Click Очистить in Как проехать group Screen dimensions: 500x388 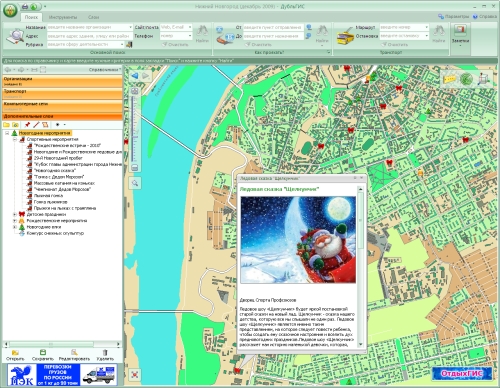(258, 44)
